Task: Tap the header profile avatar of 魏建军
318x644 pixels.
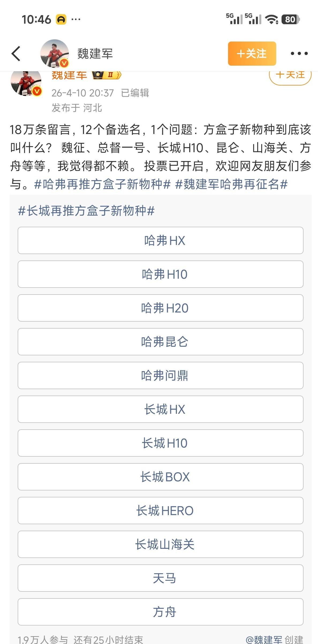Action: click(x=55, y=53)
